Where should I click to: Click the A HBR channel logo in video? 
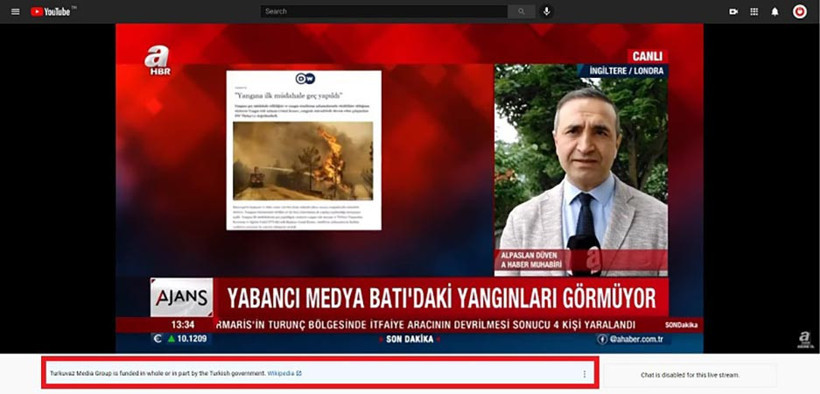click(157, 60)
